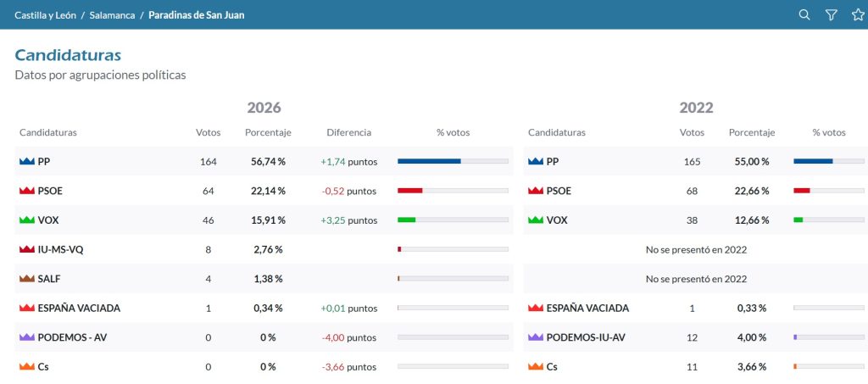The height and width of the screenshot is (384, 868).
Task: Click the orange Cs icon in 2022
Action: click(536, 367)
